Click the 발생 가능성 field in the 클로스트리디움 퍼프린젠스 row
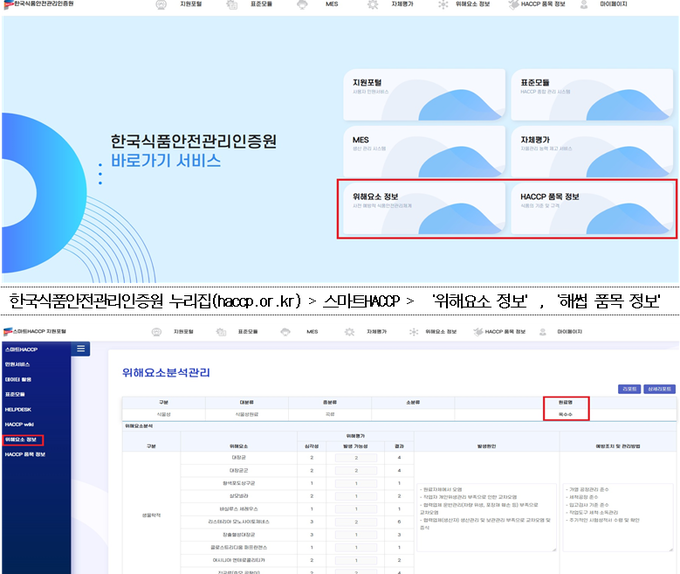 tap(356, 548)
